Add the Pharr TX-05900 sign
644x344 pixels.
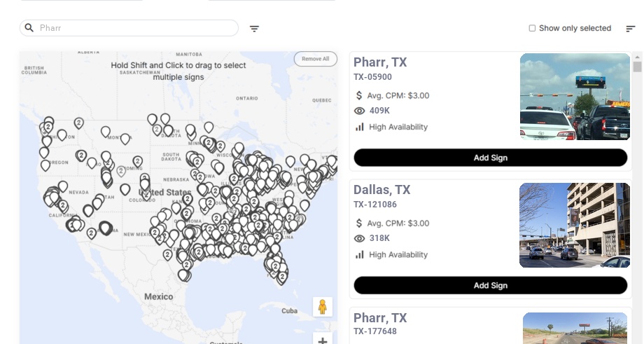coord(490,158)
